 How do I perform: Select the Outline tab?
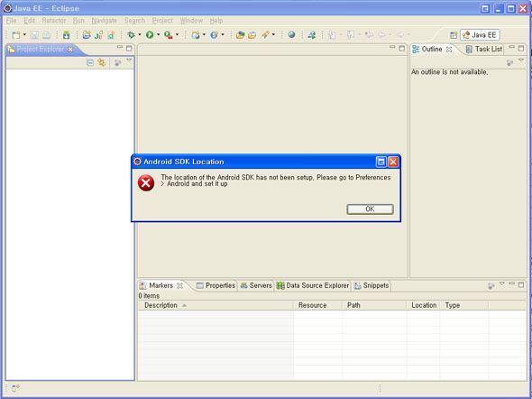432,50
